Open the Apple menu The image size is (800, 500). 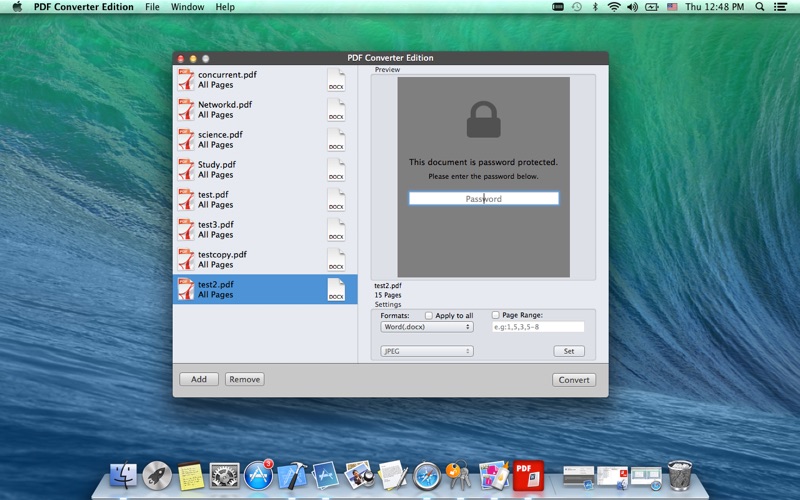click(17, 7)
